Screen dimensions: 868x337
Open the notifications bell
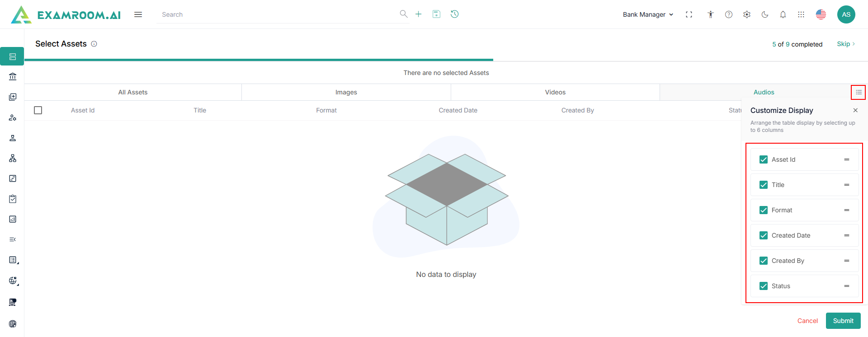[783, 14]
